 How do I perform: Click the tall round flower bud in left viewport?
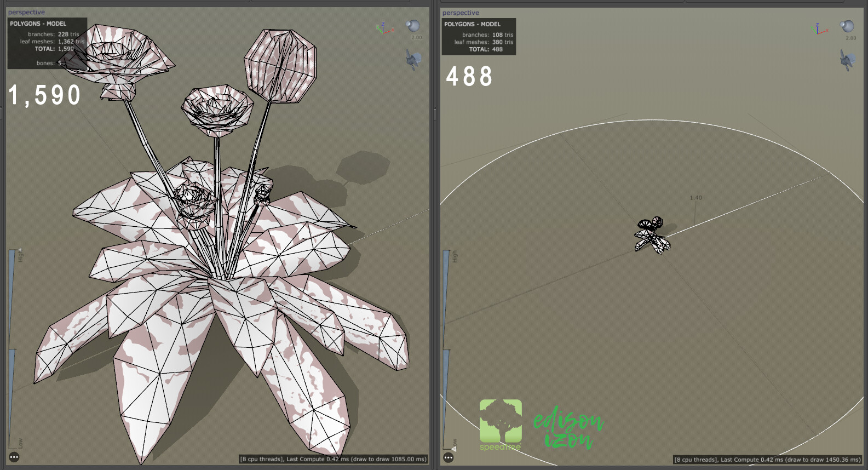[x=280, y=66]
